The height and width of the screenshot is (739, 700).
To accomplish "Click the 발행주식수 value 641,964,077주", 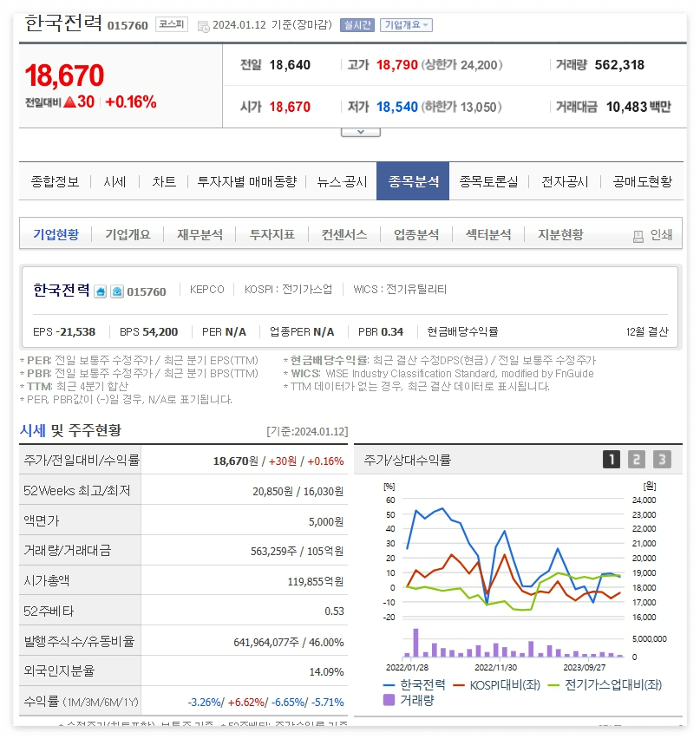I will [x=266, y=643].
